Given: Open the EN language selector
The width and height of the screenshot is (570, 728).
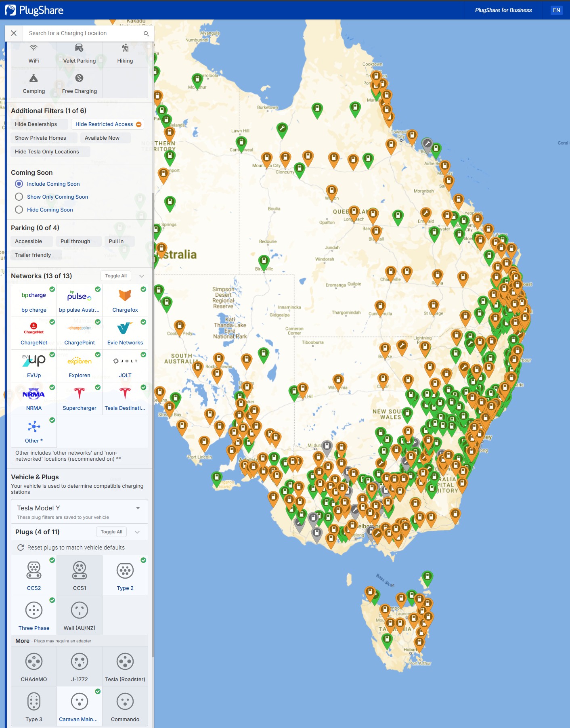Looking at the screenshot, I should (557, 10).
